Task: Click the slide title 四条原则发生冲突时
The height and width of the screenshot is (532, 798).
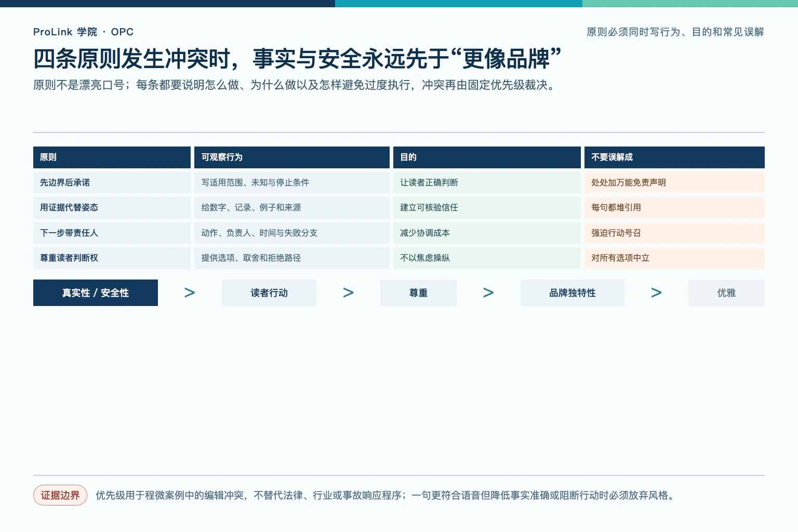Action: [297, 58]
